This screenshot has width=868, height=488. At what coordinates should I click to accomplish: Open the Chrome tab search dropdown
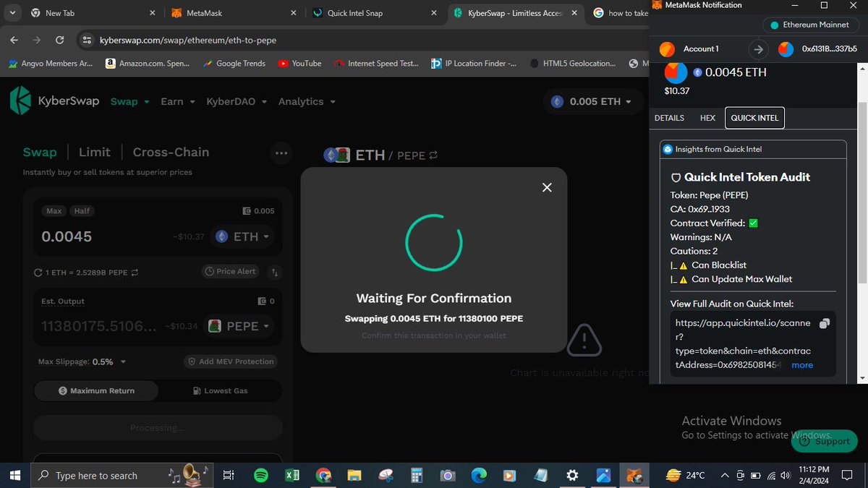coord(13,13)
